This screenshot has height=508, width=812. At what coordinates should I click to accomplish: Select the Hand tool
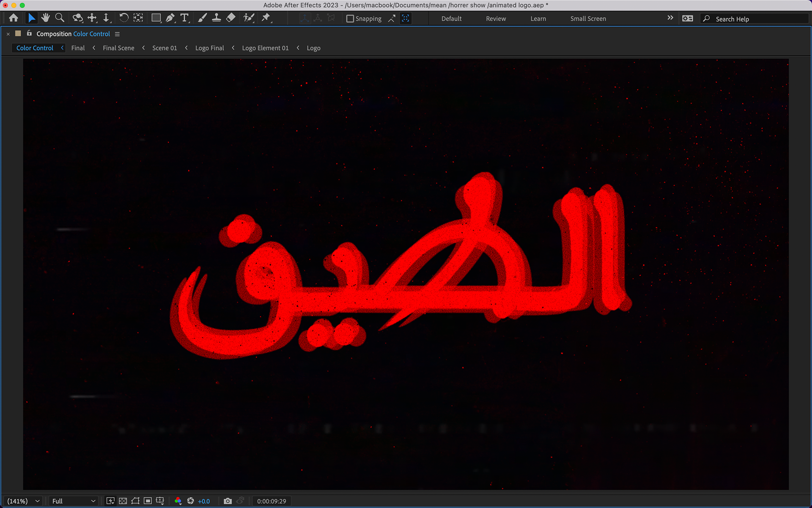pos(45,18)
